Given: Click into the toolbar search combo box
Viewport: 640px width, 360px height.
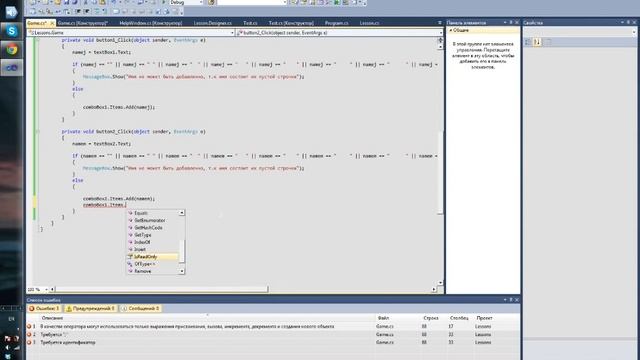Looking at the screenshot, I should click(252, 2).
